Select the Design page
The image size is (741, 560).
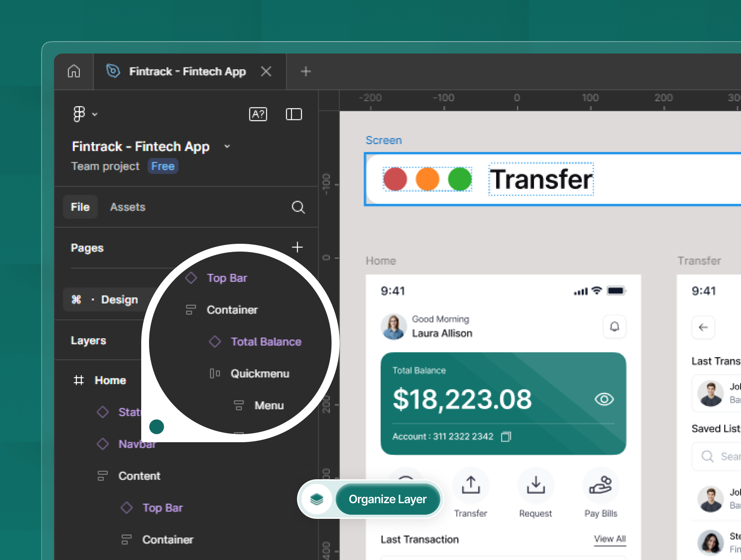(x=119, y=300)
